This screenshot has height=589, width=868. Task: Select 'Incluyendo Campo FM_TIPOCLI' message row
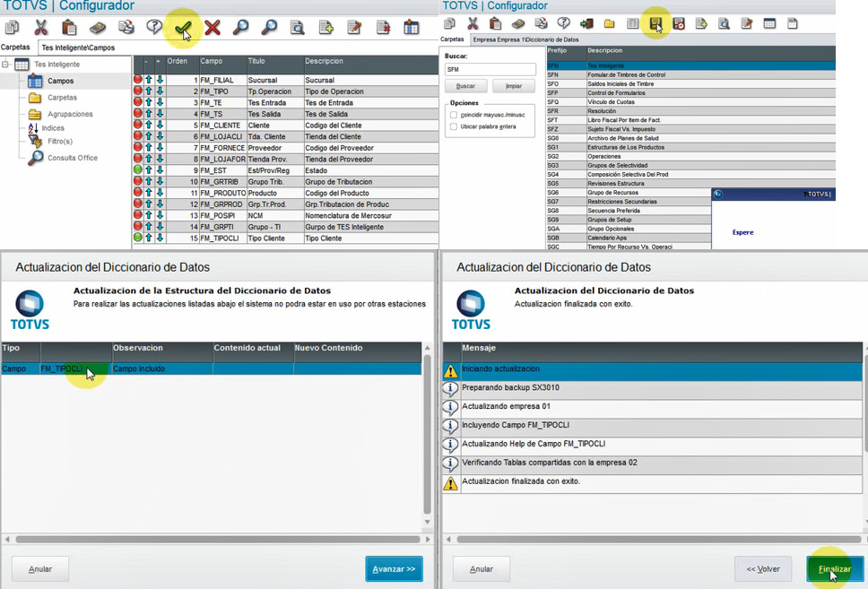pos(652,425)
